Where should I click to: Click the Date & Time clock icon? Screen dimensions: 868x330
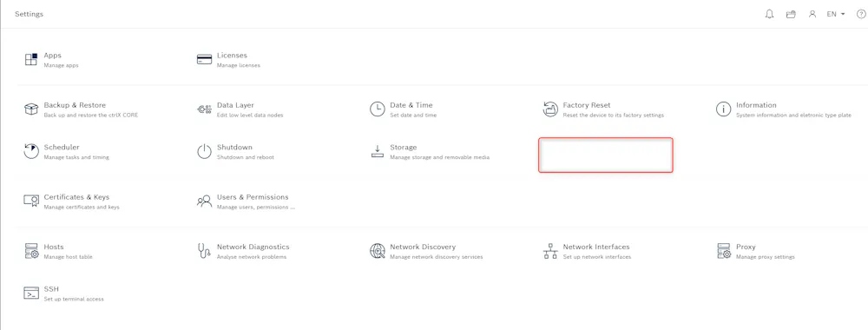[377, 109]
